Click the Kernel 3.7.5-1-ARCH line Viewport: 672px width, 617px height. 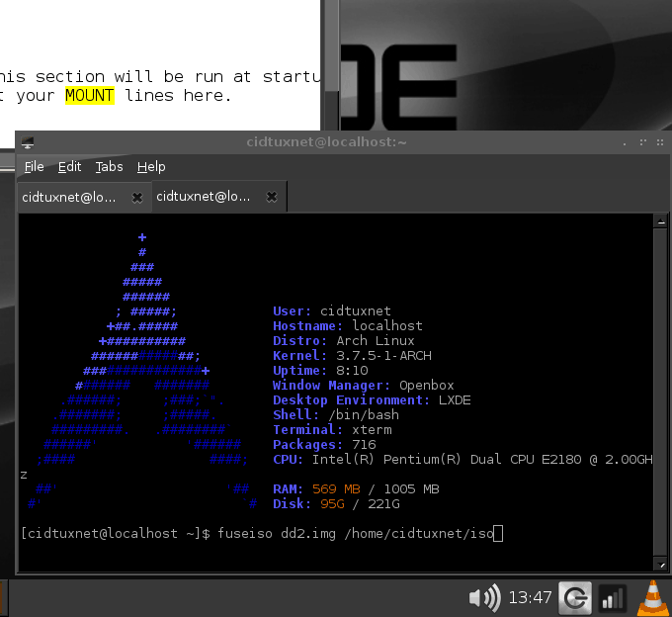[352, 355]
